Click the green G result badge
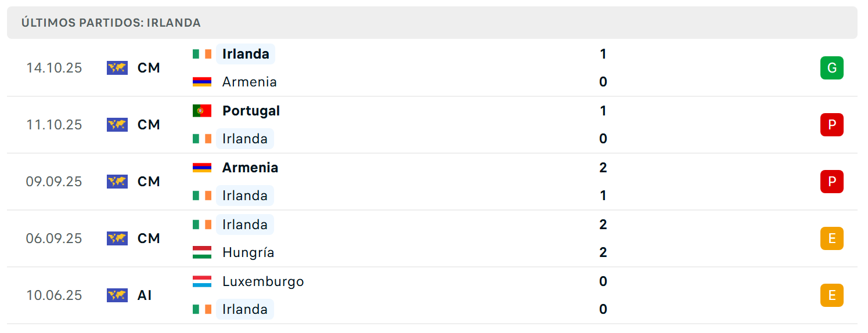868x333 pixels. pos(831,68)
